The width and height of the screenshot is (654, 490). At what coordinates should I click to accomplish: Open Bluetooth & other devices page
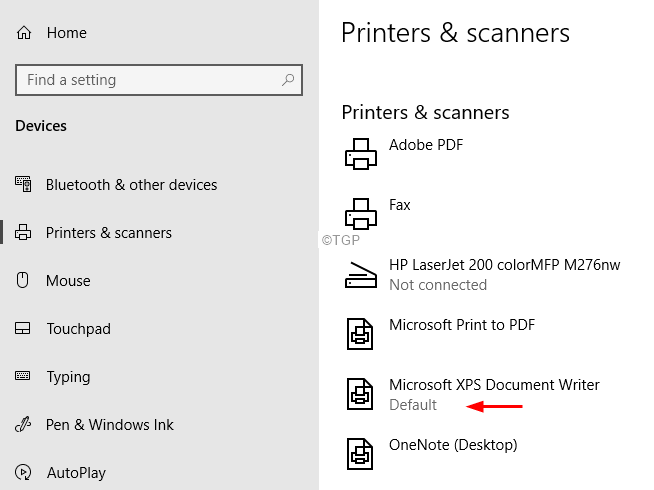tap(131, 185)
